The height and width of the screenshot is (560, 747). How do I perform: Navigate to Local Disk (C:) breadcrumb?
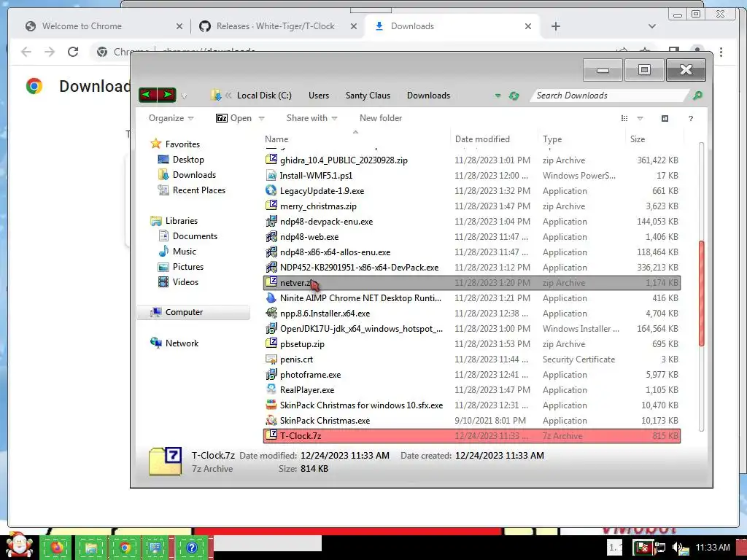coord(264,96)
